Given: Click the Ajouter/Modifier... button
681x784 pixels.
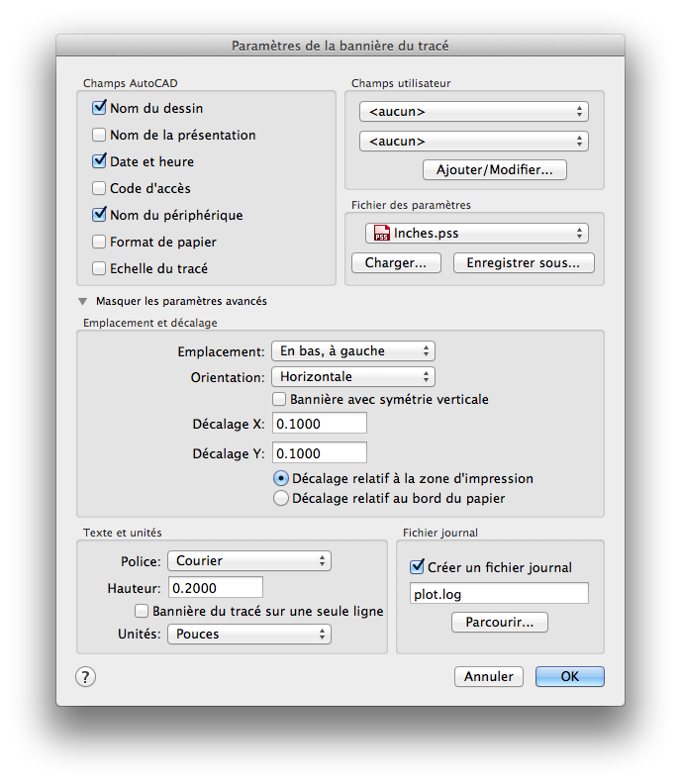Looking at the screenshot, I should click(495, 170).
